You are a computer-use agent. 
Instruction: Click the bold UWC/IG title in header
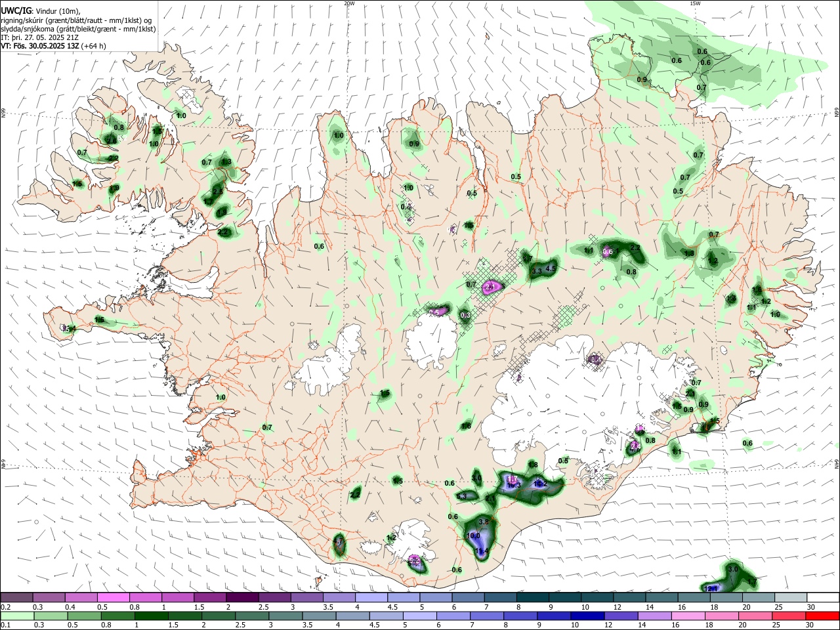click(x=16, y=10)
